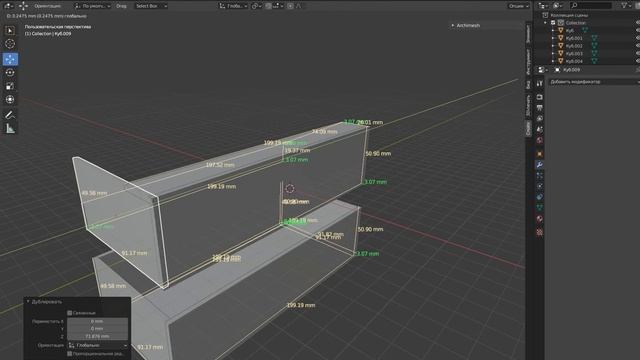Activate the Transform tool
Image resolution: width=640 pixels, height=360 pixels.
click(10, 100)
